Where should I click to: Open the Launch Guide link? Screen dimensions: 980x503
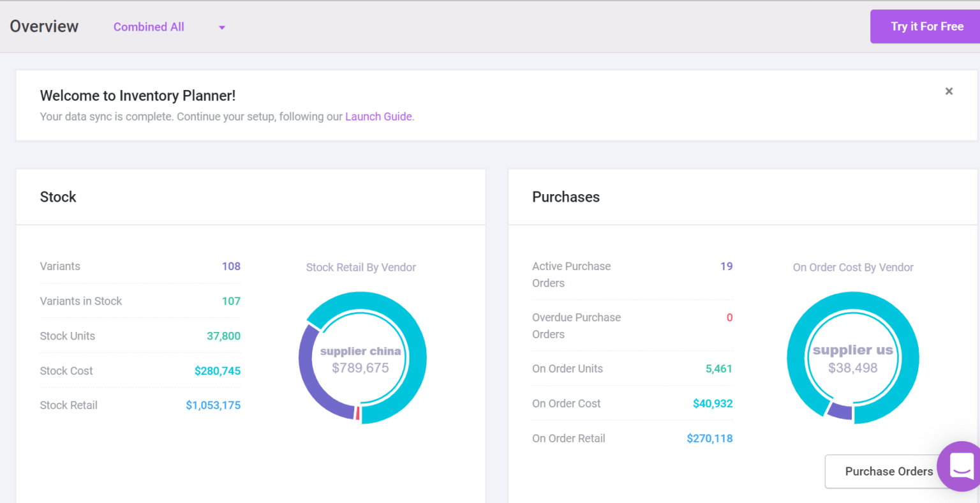coord(378,116)
